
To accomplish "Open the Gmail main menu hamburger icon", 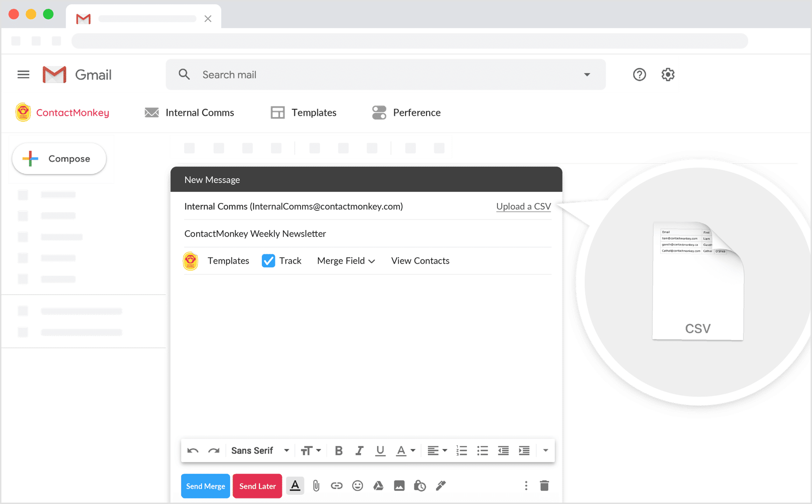I will coord(23,75).
